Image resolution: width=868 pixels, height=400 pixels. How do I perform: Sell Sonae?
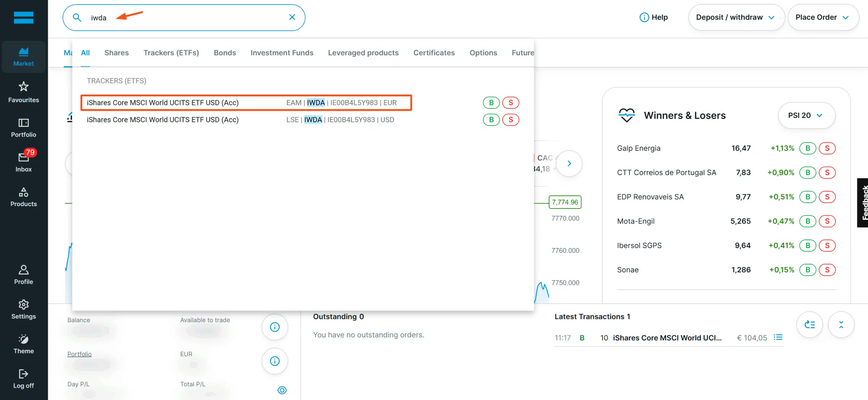827,270
